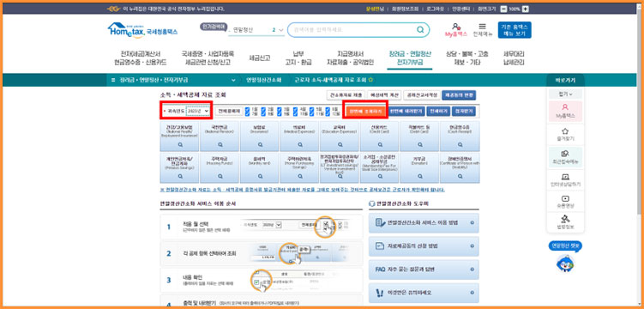Image resolution: width=644 pixels, height=309 pixels.
Task: Open the Health/Employment Insurance magnifier tile
Action: pos(179,136)
